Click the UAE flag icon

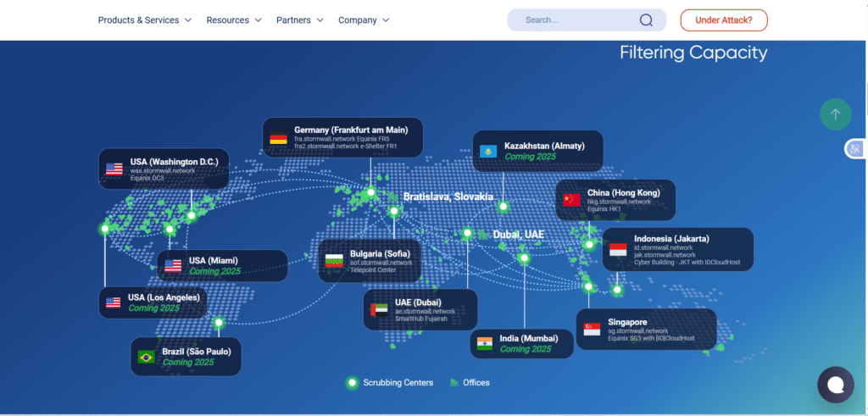click(x=379, y=309)
